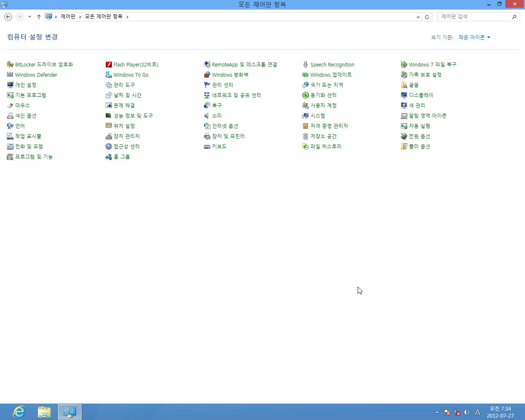
Task: Expand the 모든 제어판 항목 breadcrumb arrow
Action: coord(128,17)
